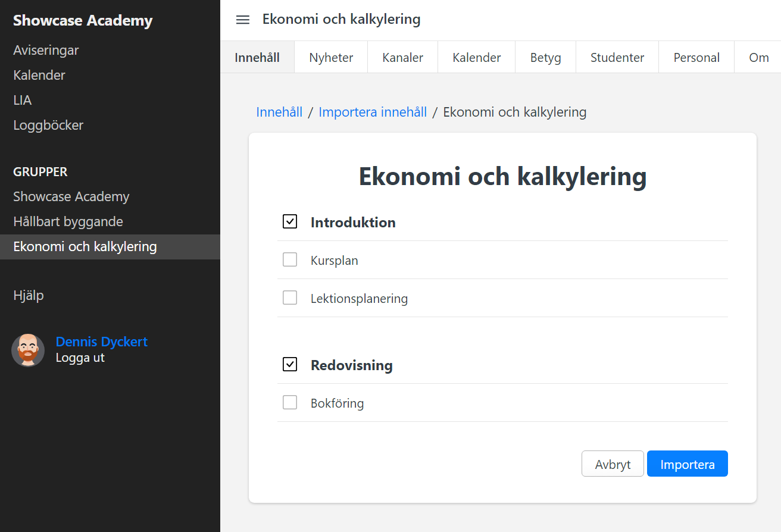
Task: Click the Importera button
Action: pos(688,464)
